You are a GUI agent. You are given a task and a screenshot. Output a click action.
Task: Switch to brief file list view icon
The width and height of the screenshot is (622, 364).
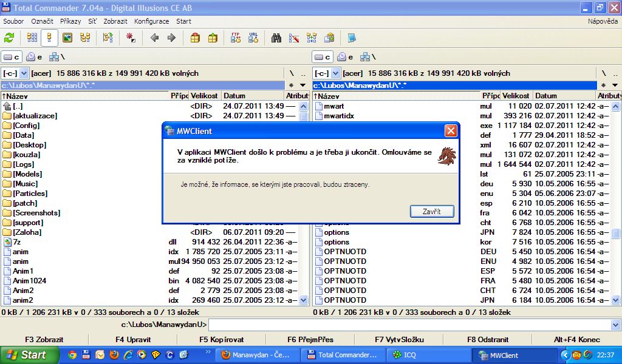click(x=32, y=38)
